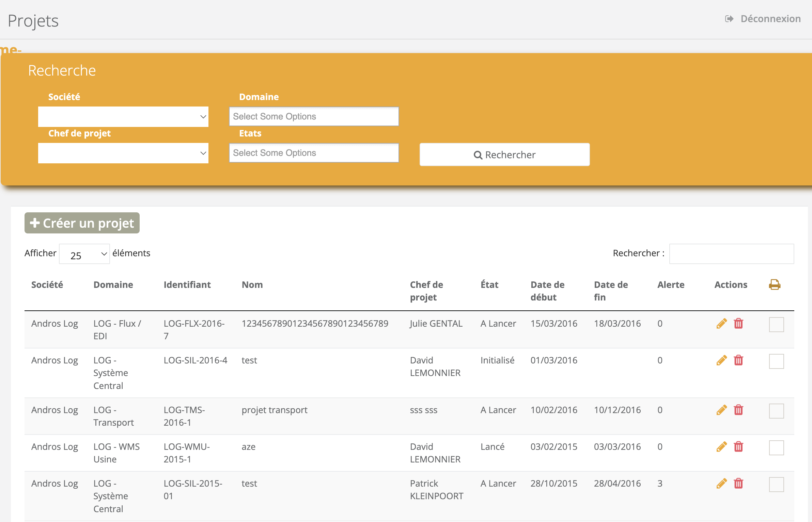812x522 pixels.
Task: Click the sss sss project manager cell
Action: [423, 410]
